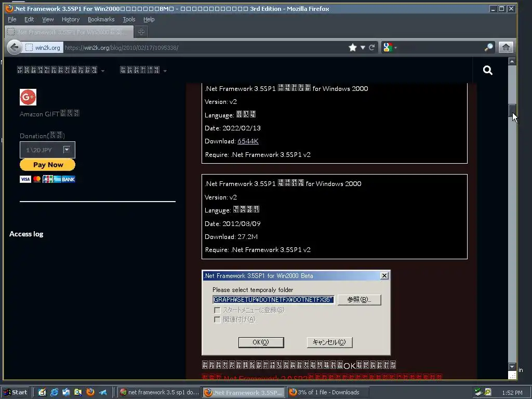Bookmark this page with the star icon
The height and width of the screenshot is (399, 532).
353,47
